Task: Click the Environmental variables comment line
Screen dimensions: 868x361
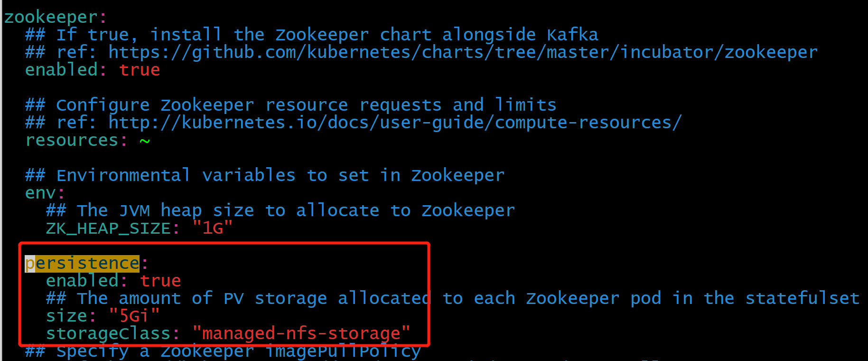Action: point(265,176)
